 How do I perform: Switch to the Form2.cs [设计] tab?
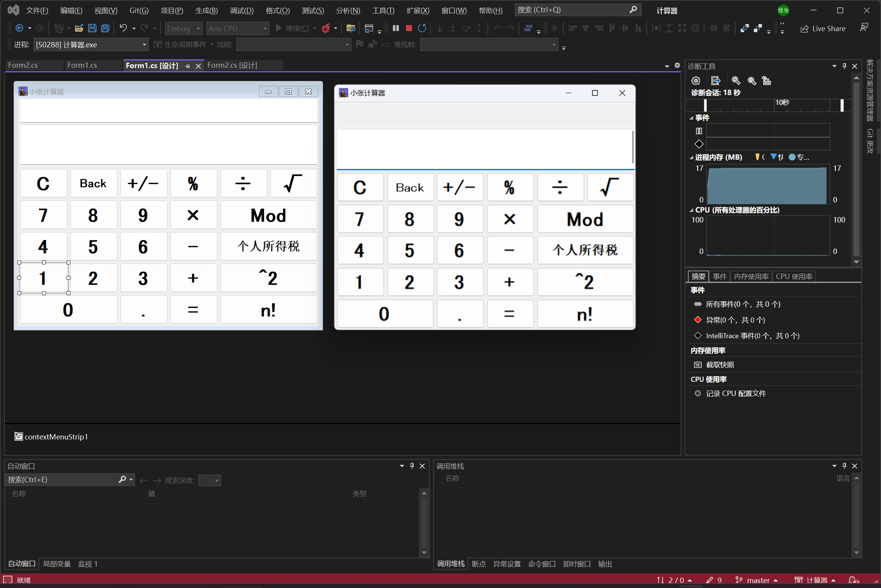pyautogui.click(x=232, y=65)
